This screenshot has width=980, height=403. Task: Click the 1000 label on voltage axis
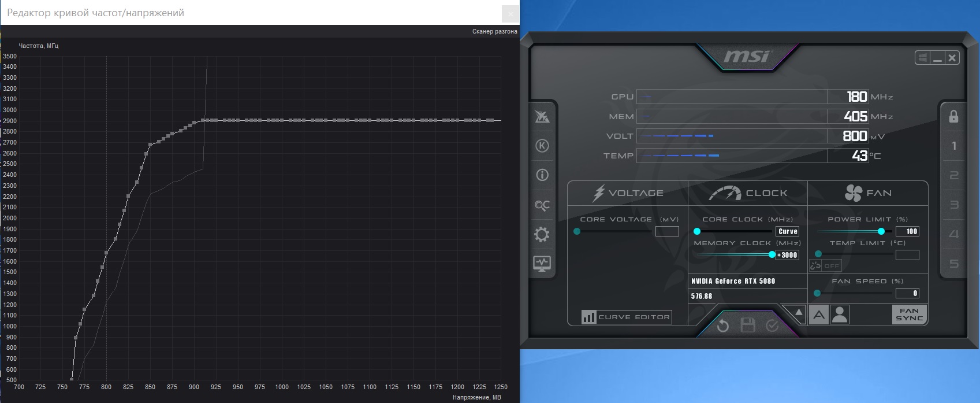(x=282, y=387)
